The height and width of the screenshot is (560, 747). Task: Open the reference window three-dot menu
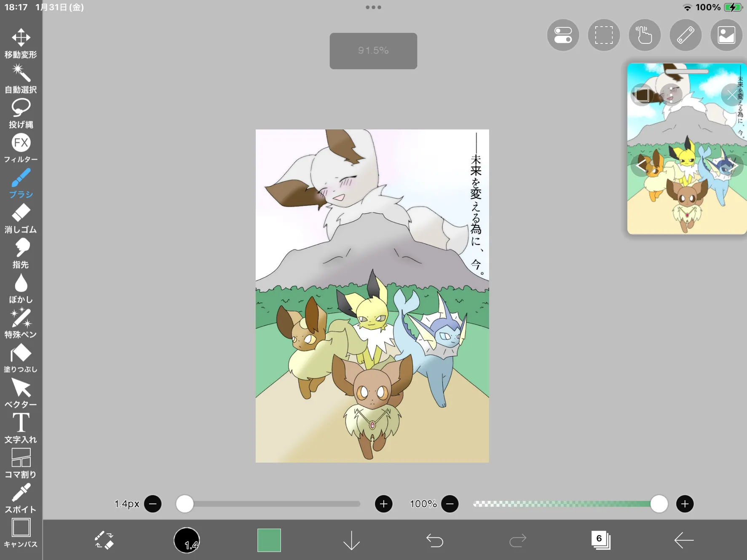pyautogui.click(x=671, y=95)
